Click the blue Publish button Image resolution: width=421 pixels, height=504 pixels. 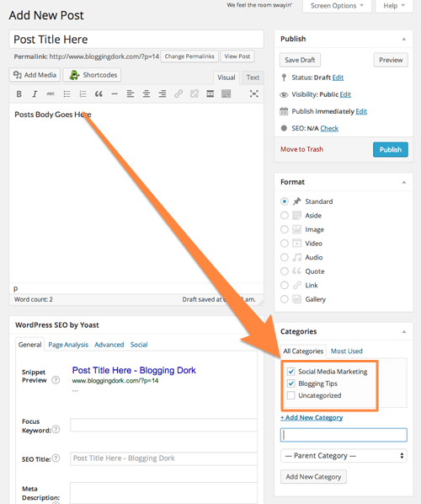pyautogui.click(x=391, y=149)
